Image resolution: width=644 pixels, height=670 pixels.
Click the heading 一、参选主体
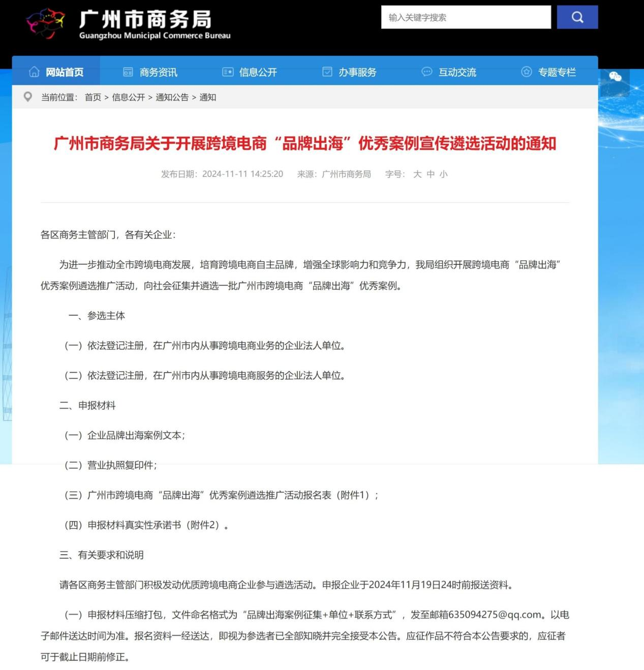coord(97,316)
